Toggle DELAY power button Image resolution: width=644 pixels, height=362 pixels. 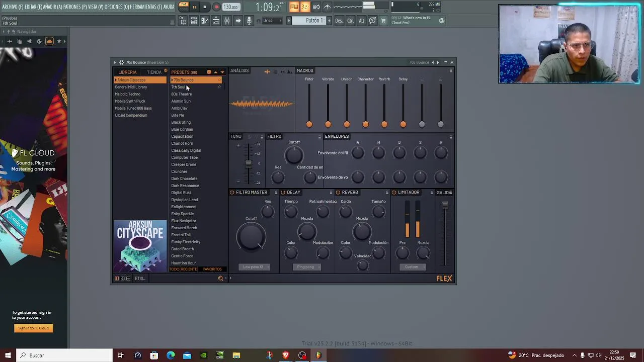(283, 193)
